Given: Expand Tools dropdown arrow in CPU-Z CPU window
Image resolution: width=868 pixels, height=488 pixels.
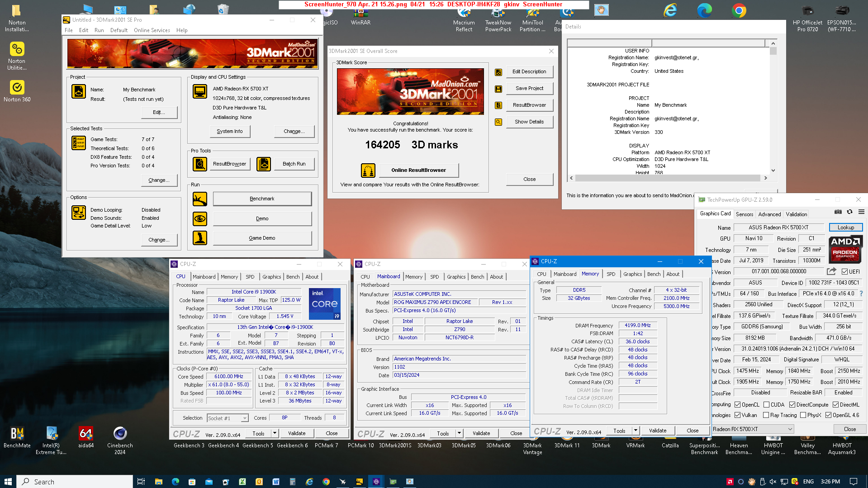Looking at the screenshot, I should 275,433.
